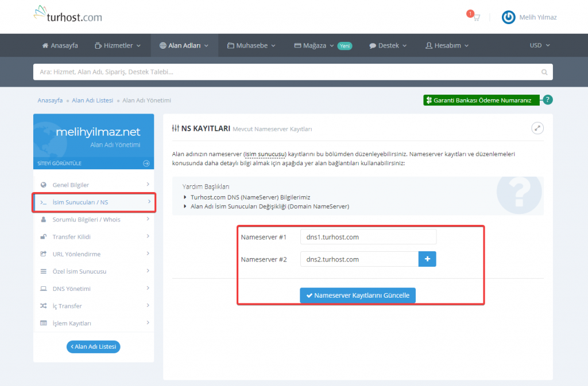This screenshot has width=588, height=386.
Task: Click the plus button to add nameserver
Action: (427, 259)
